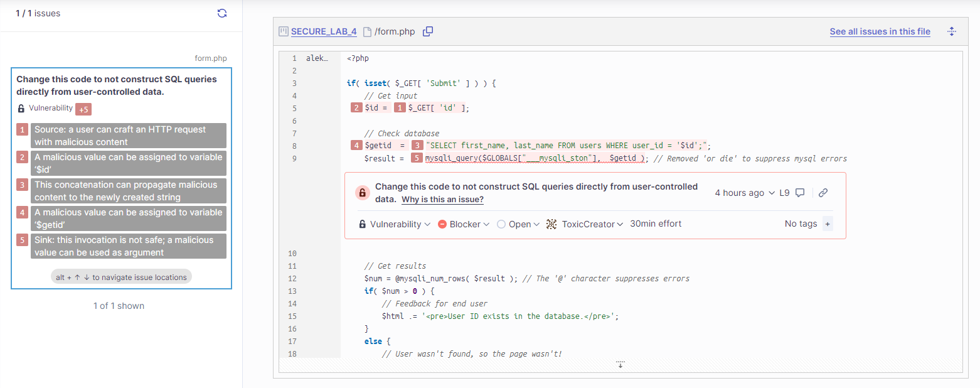Screen dimensions: 980x388
Task: Click the red lock icon in the issue box
Action: coord(362,193)
